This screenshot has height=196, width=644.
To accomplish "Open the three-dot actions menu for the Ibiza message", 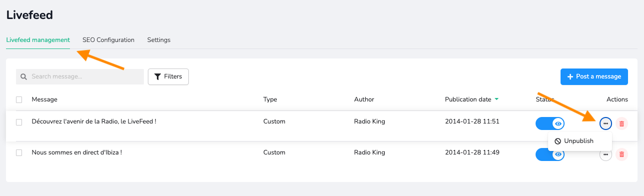I will coord(606,154).
